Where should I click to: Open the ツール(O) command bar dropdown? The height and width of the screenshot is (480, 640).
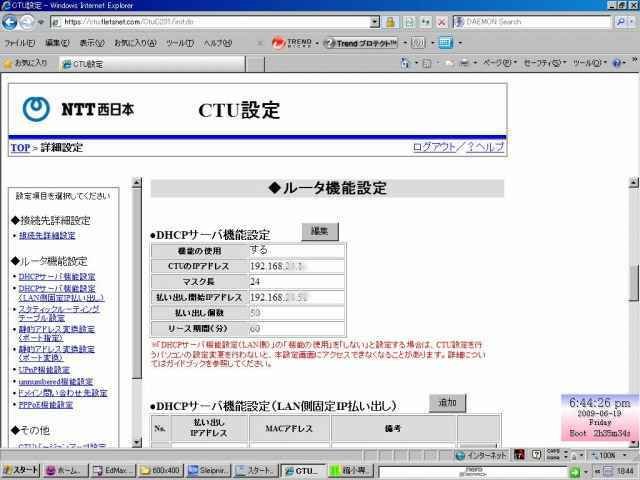click(x=589, y=63)
